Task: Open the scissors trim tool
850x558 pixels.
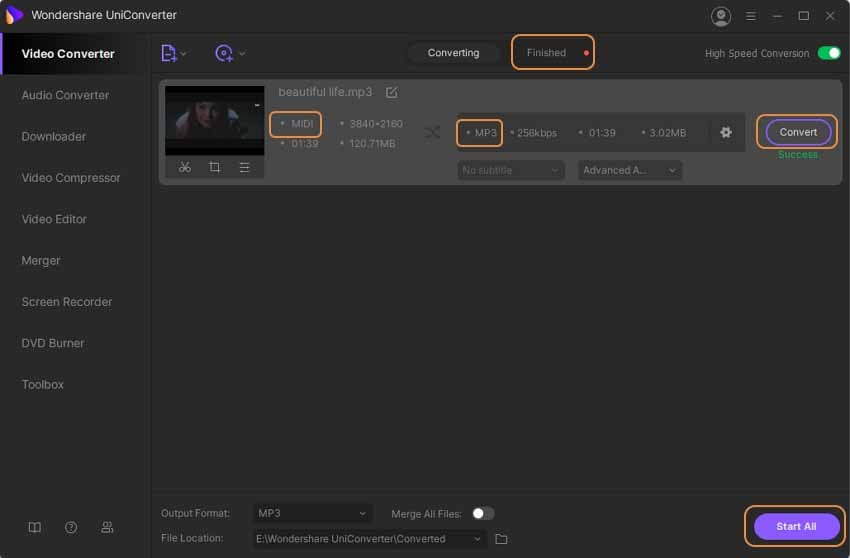Action: (185, 168)
